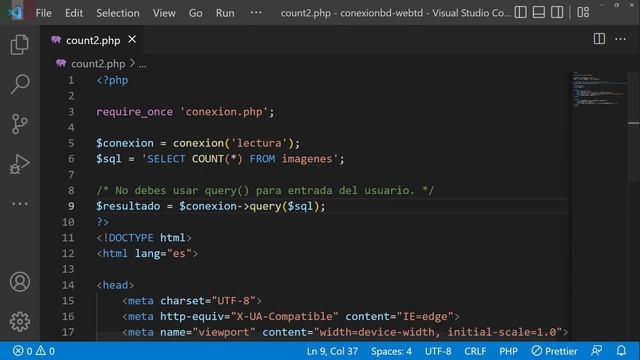Open the Run and Debug view
Viewport: 640px width, 360px height.
point(20,164)
